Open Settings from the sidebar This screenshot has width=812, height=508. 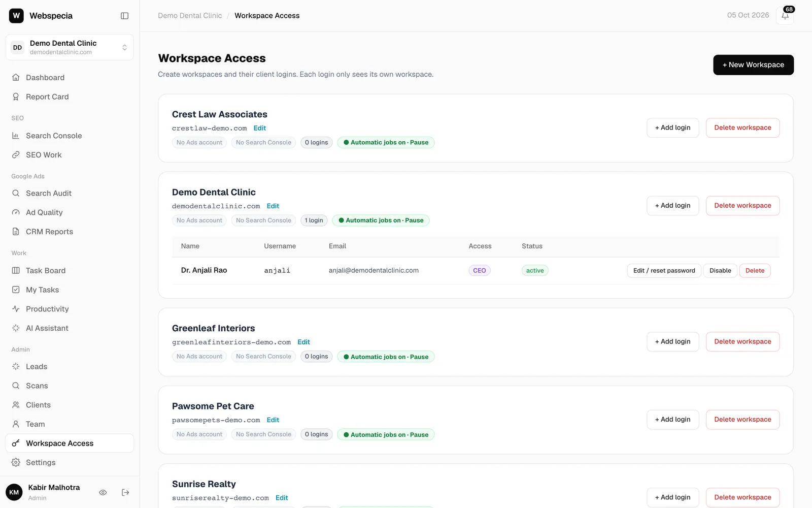coord(70,462)
